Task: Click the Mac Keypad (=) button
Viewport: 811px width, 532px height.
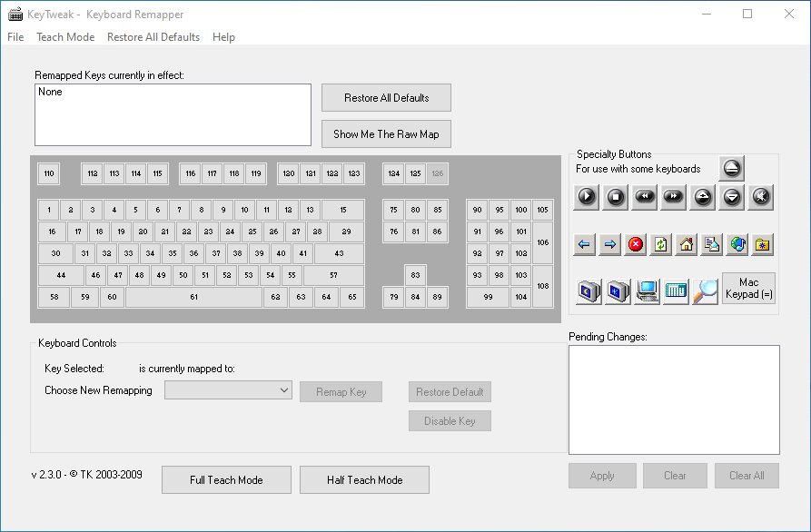Action: (x=748, y=289)
